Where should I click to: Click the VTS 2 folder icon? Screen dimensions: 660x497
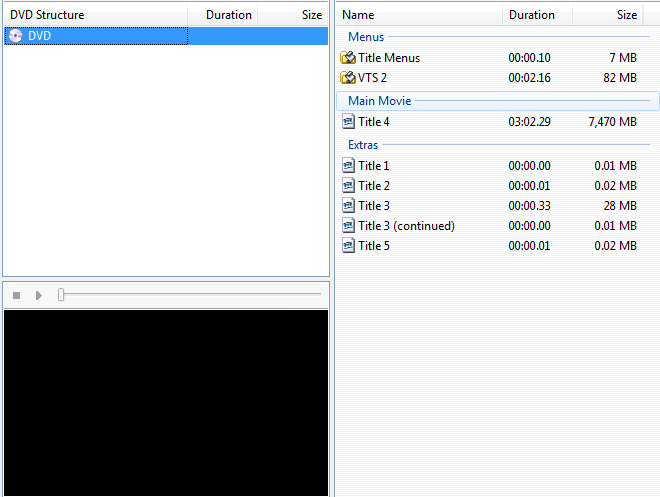(348, 77)
